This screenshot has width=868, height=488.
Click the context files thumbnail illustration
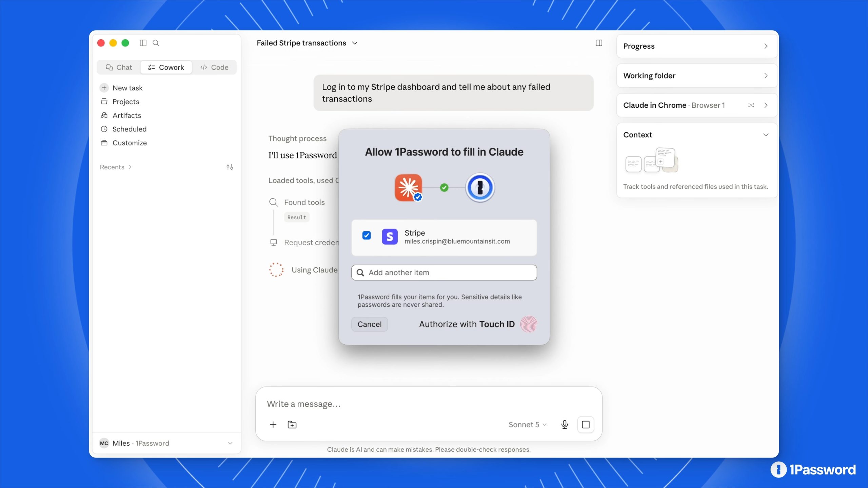(x=652, y=160)
